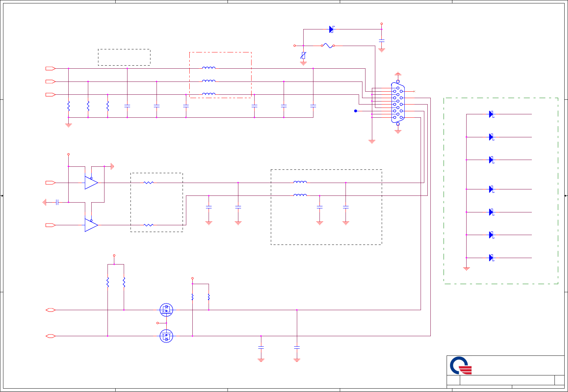Viewport: 568px width, 392px height.
Task: Click the top inductor in red dashed box
Action: tap(209, 68)
